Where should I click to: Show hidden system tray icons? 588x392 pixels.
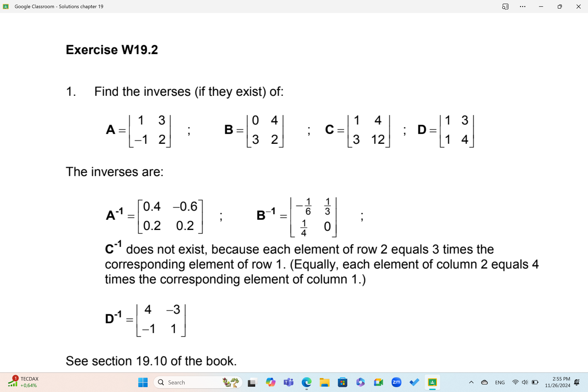471,382
